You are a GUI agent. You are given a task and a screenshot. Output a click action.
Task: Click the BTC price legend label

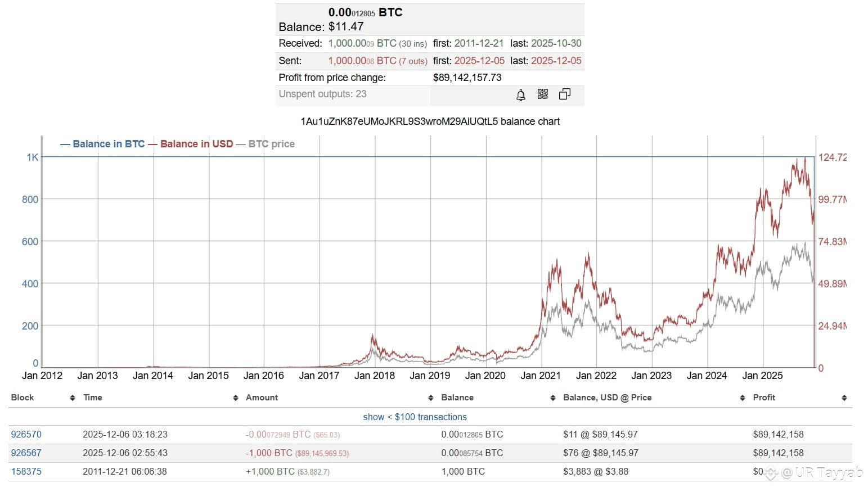coord(272,144)
